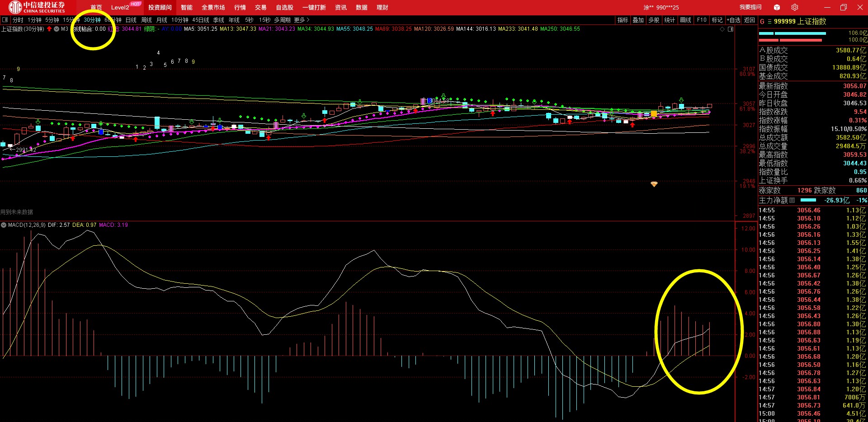The width and height of the screenshot is (868, 422).
Task: Click the list icon next to 主力净额
Action: point(792,200)
